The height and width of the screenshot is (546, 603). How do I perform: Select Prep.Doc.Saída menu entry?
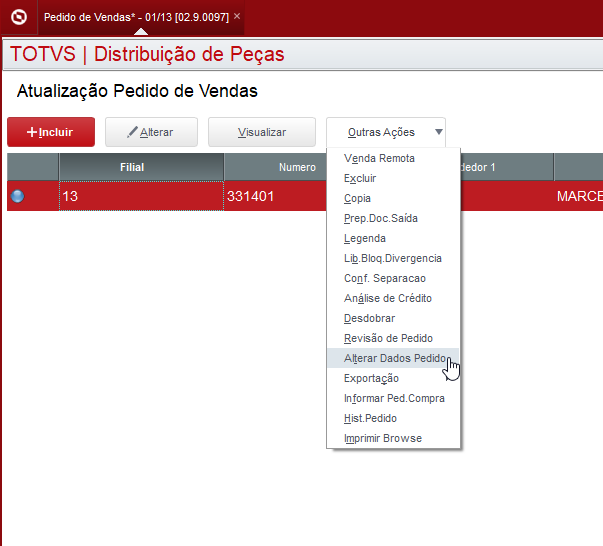coord(393,218)
